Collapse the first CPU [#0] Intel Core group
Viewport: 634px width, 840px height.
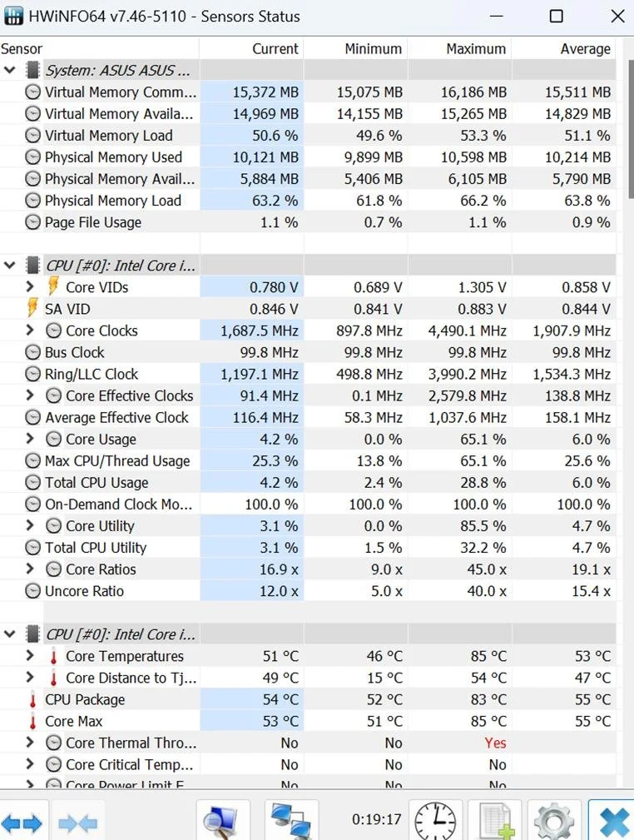pos(10,266)
